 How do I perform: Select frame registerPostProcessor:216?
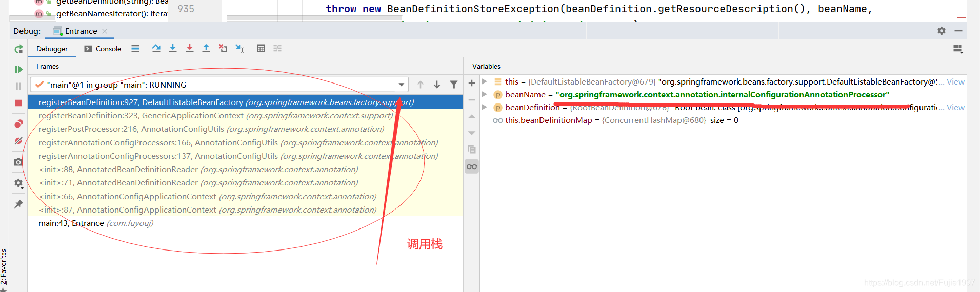click(x=246, y=129)
